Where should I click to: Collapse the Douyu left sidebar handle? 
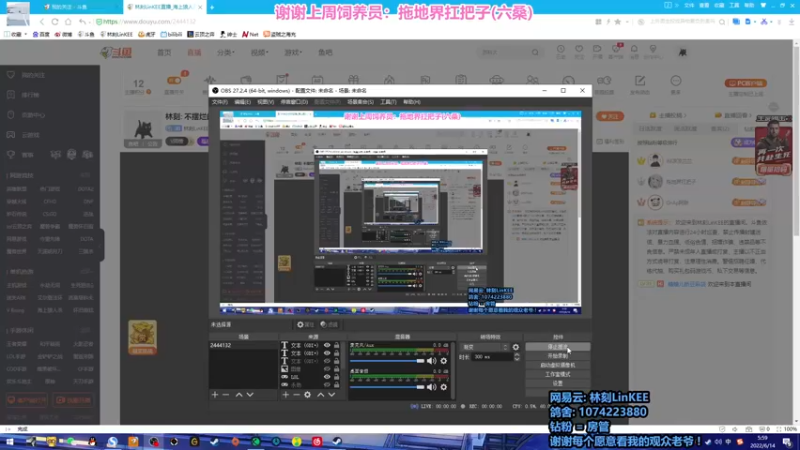pos(102,245)
